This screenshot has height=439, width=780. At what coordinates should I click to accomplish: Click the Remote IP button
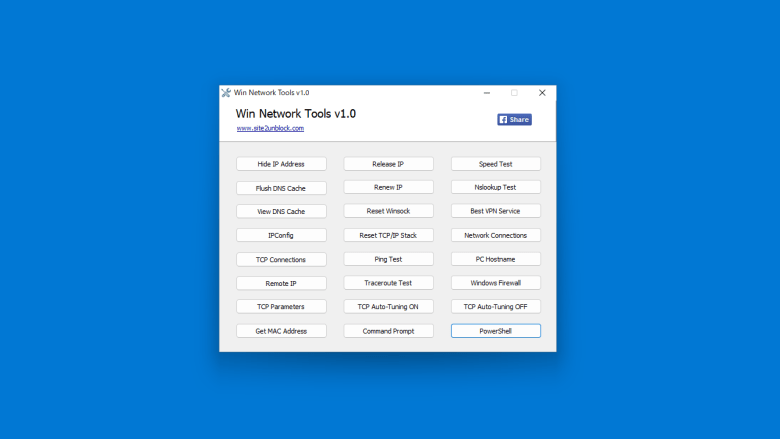click(x=281, y=283)
